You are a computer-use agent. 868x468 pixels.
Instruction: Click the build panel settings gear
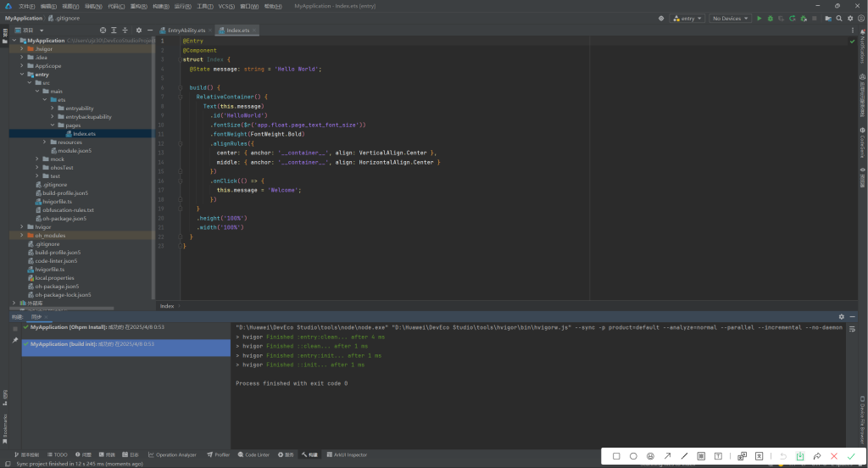[842, 316]
